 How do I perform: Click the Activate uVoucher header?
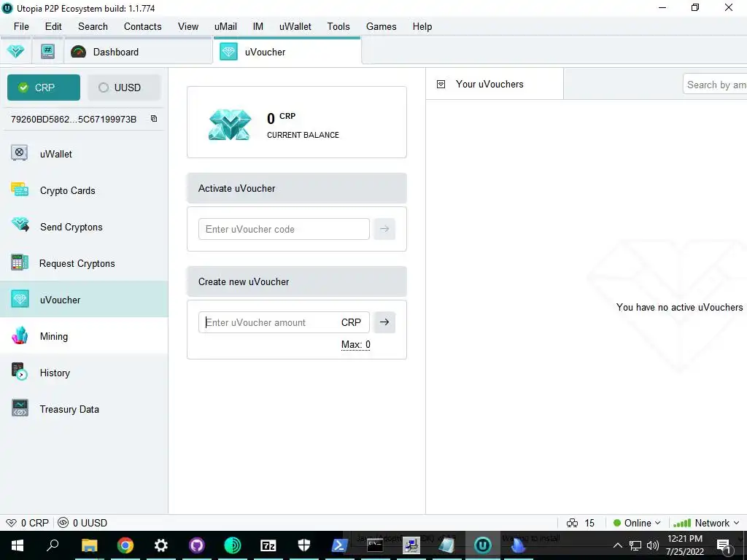click(297, 188)
